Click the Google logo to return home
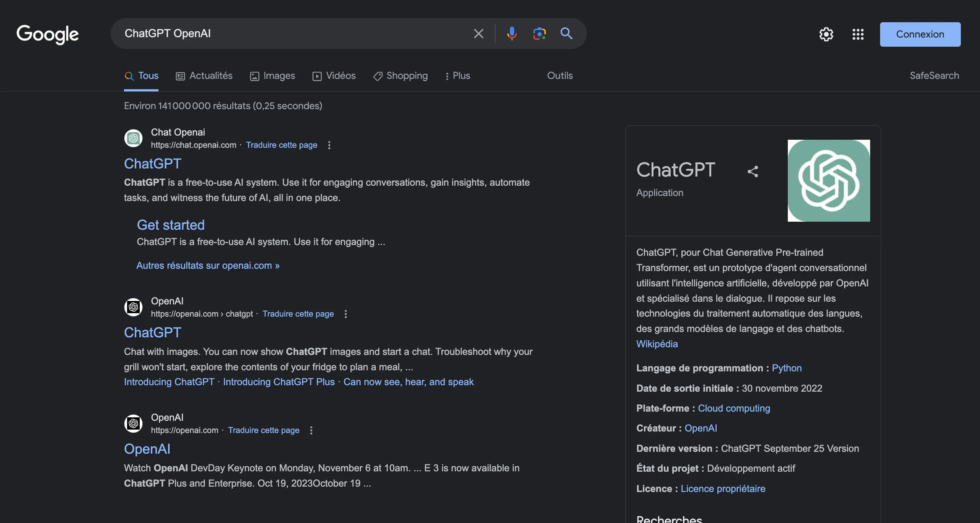 [47, 34]
